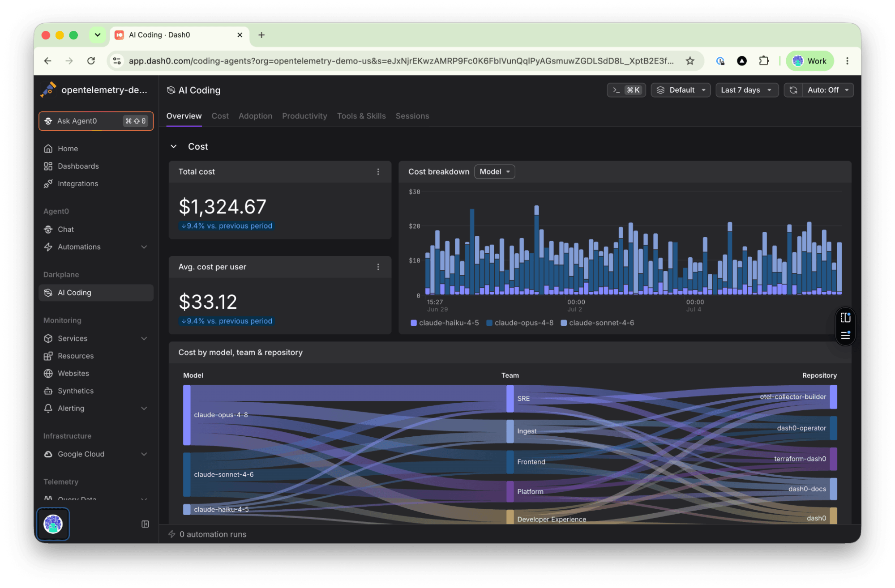895x588 pixels.
Task: Click the black circle triangle extension icon
Action: point(742,61)
